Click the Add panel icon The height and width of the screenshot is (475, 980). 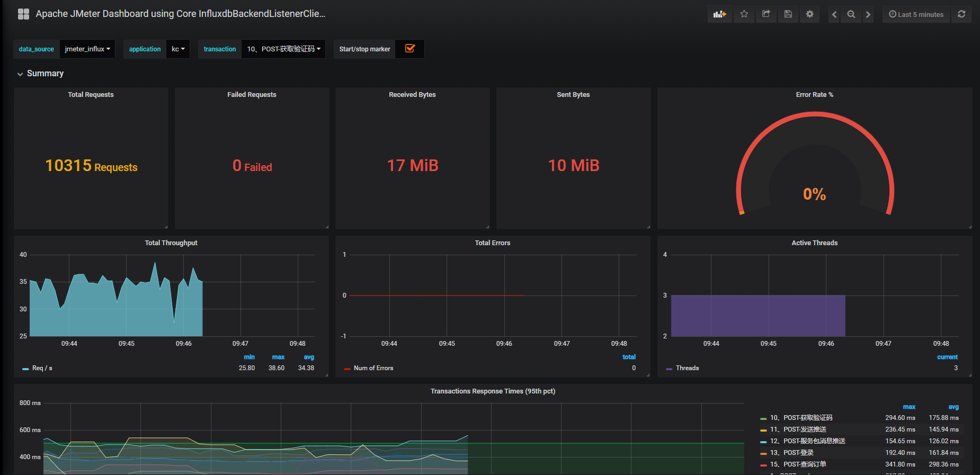pos(719,14)
